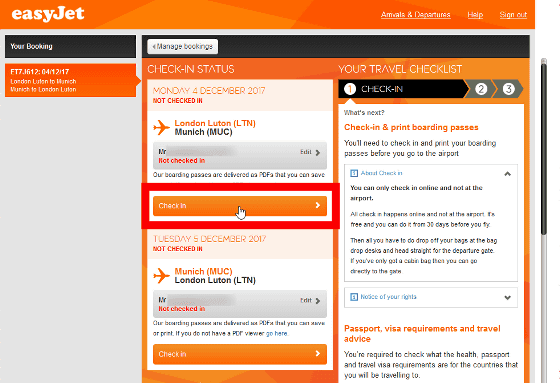Viewport: 560px width, 383px height.
Task: Edit passenger on Munich to London Luton flight
Action: [310, 300]
